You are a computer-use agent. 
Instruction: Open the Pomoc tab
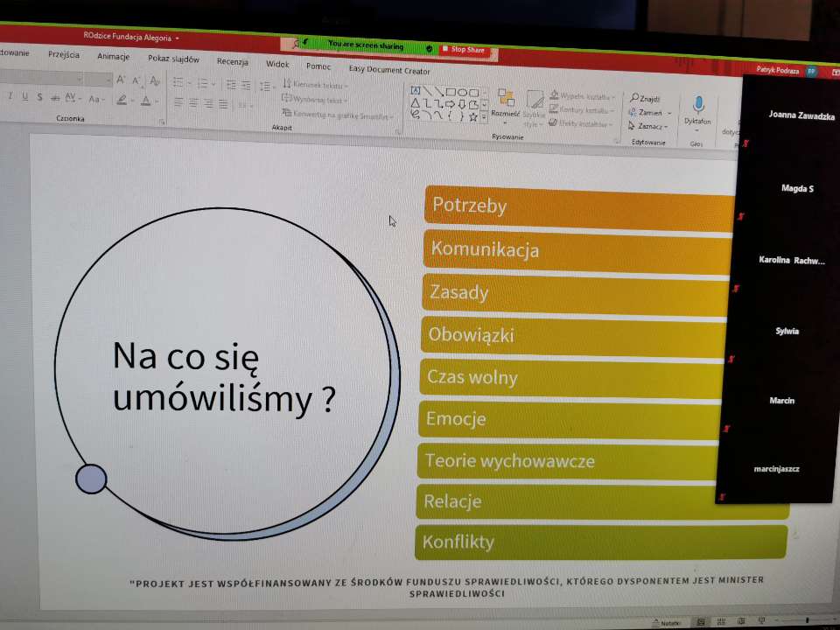click(318, 66)
